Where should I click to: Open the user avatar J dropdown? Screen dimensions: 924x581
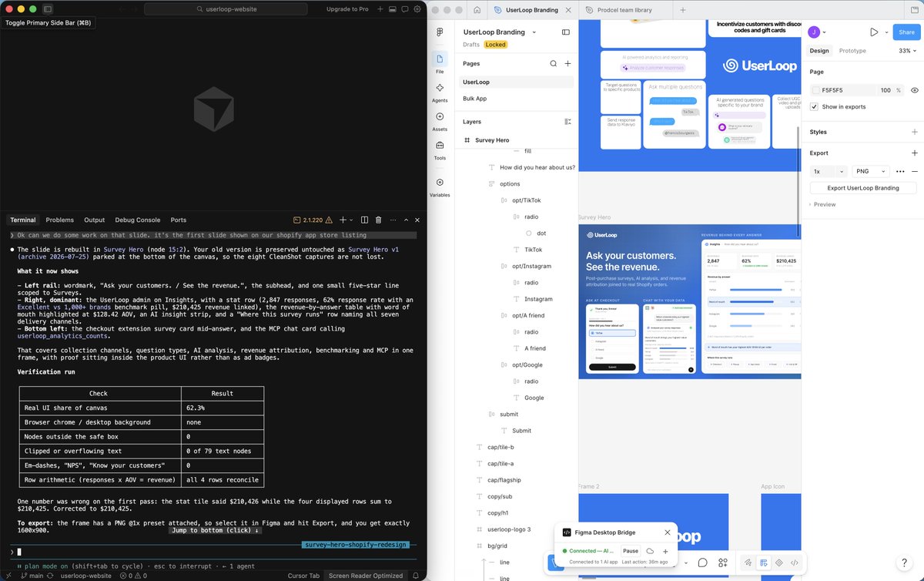click(817, 32)
